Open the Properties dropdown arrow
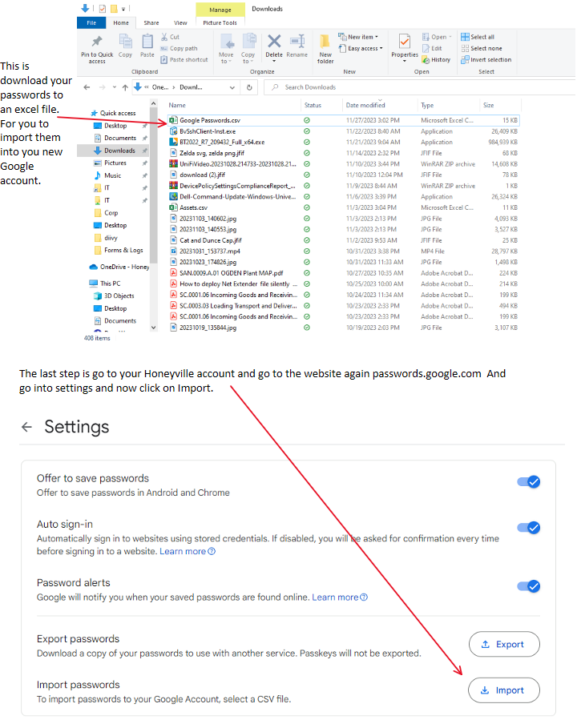 point(405,61)
